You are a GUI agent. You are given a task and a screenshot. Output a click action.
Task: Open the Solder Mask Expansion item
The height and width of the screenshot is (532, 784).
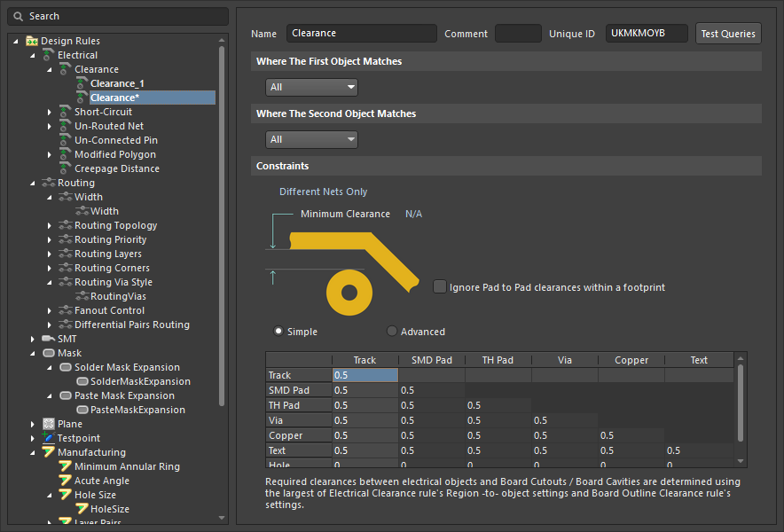point(127,367)
